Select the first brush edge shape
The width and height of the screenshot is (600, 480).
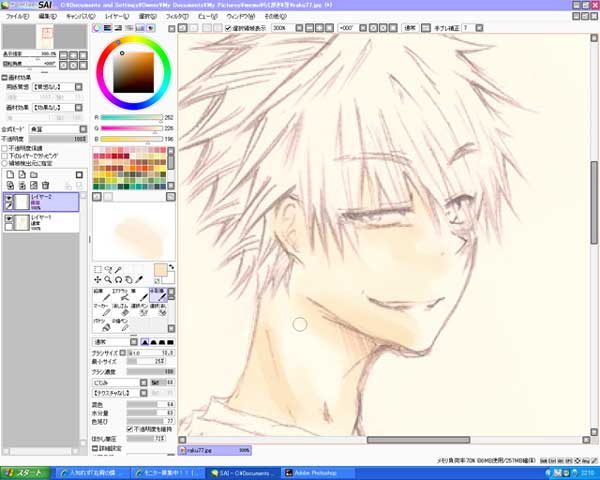pyautogui.click(x=145, y=342)
